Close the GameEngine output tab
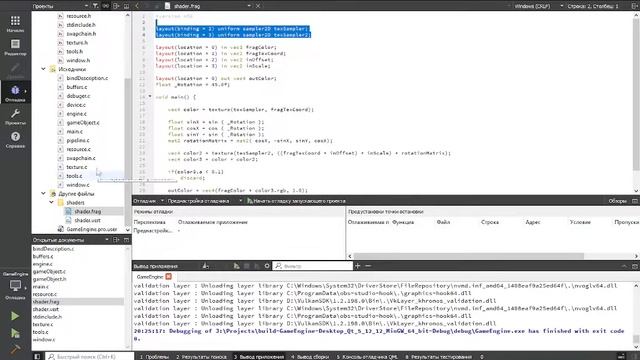Viewport: 640px width, 360px height. coord(169,276)
